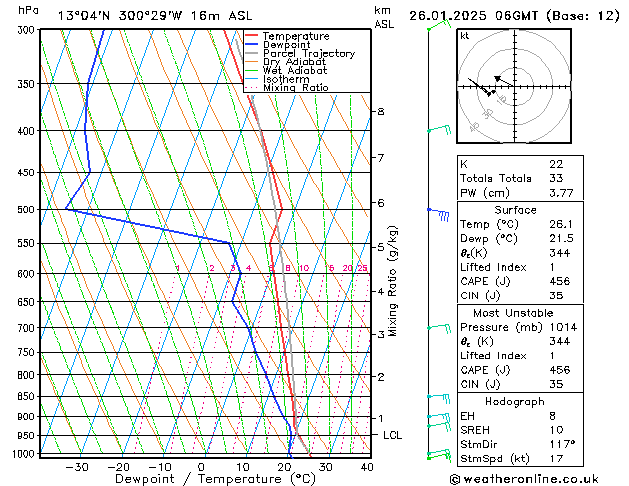Click the hPa unit label

pos(28,11)
